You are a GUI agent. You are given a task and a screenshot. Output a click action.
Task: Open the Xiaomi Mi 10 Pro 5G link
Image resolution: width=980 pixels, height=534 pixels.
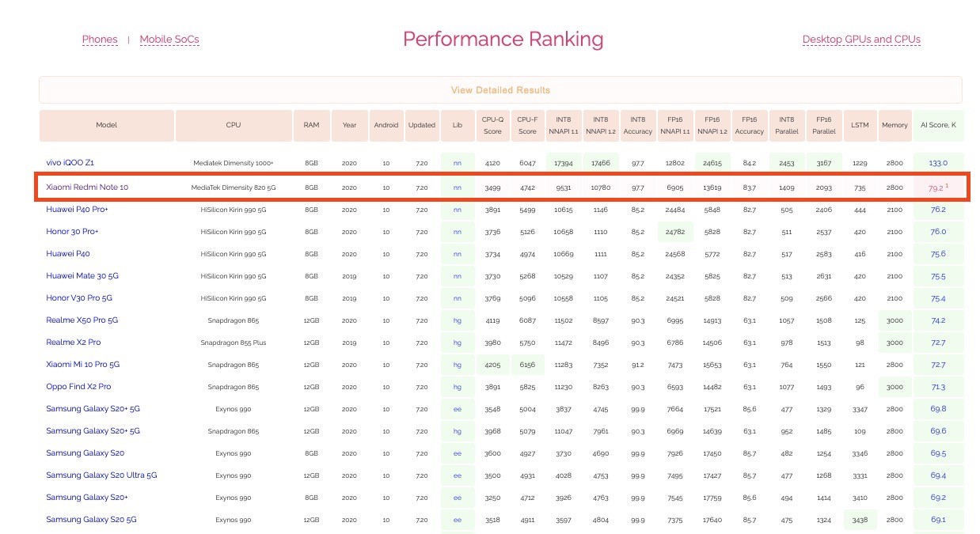[84, 365]
